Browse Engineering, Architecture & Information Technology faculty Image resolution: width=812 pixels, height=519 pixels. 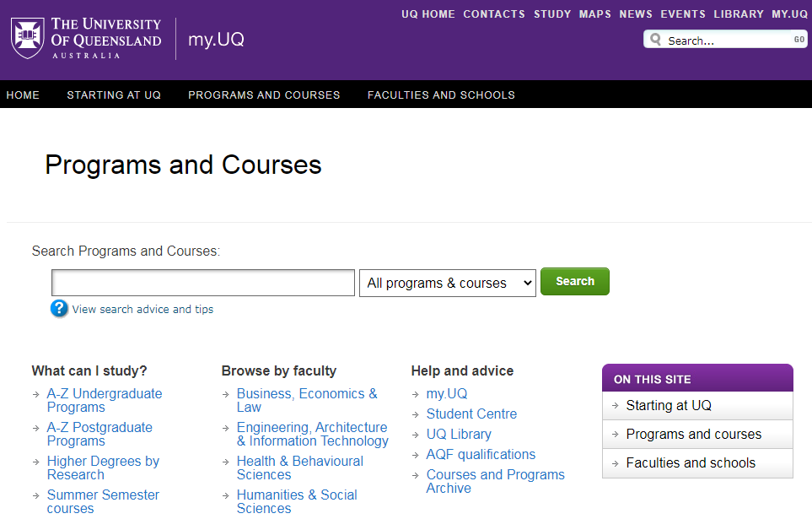pos(313,434)
